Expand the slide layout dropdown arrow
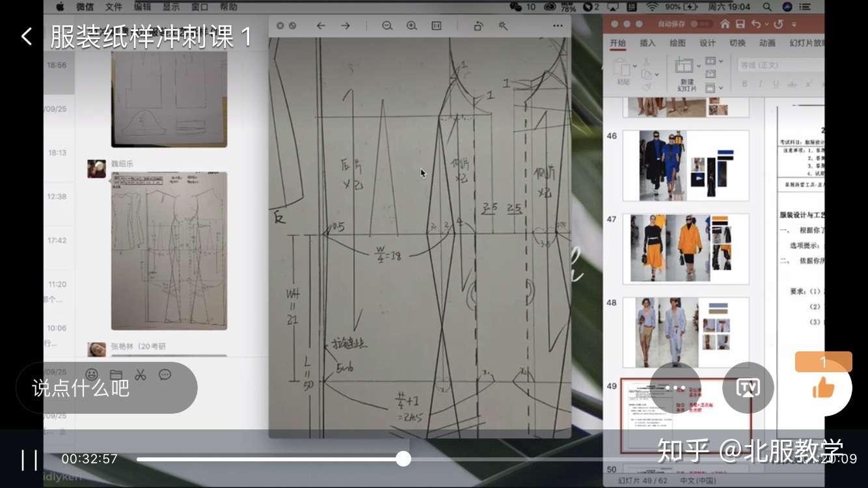 (721, 61)
